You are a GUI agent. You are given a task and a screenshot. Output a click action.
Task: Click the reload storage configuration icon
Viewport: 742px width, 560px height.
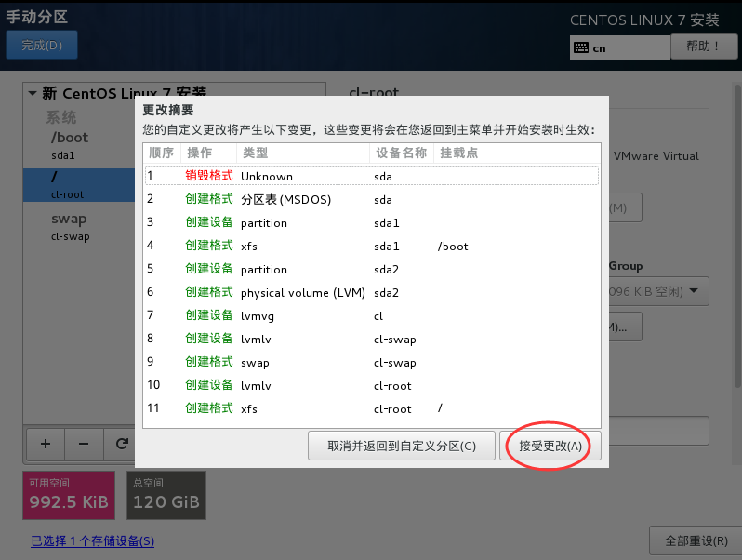coord(121,444)
